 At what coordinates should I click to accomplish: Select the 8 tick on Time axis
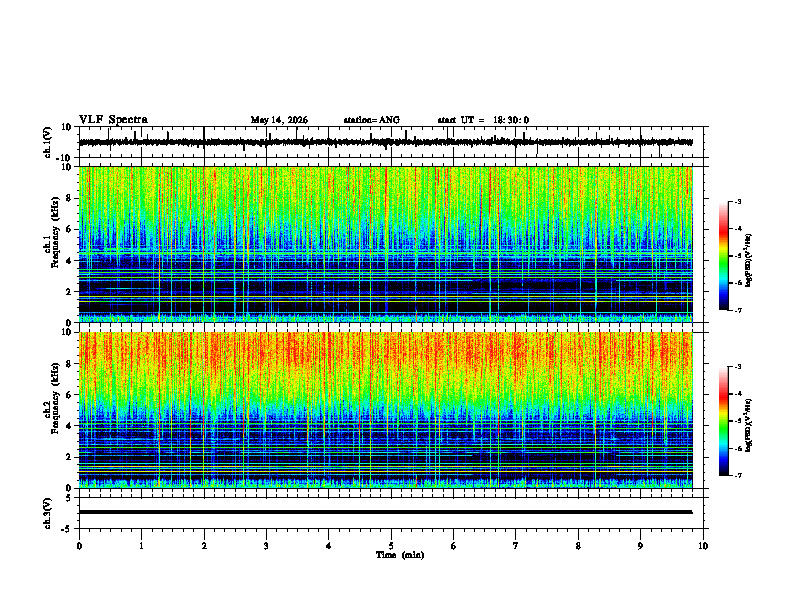[578, 546]
